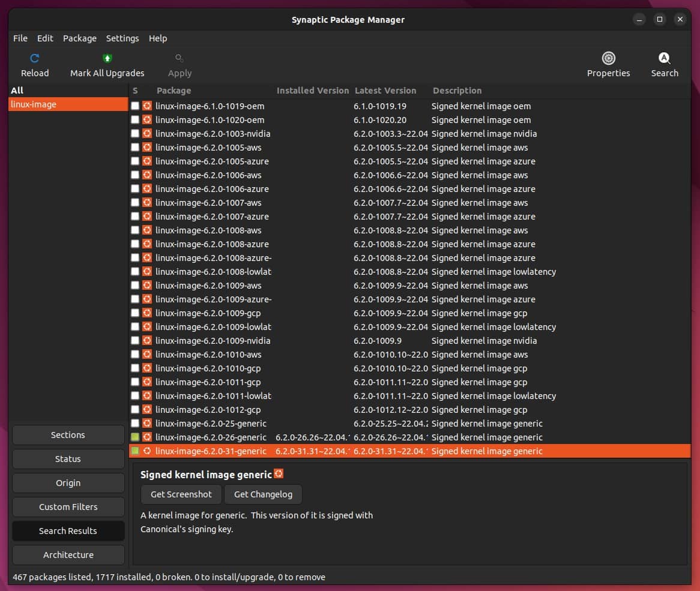Image resolution: width=700 pixels, height=591 pixels.
Task: Select the Mark All Upgrades icon
Action: 107,58
